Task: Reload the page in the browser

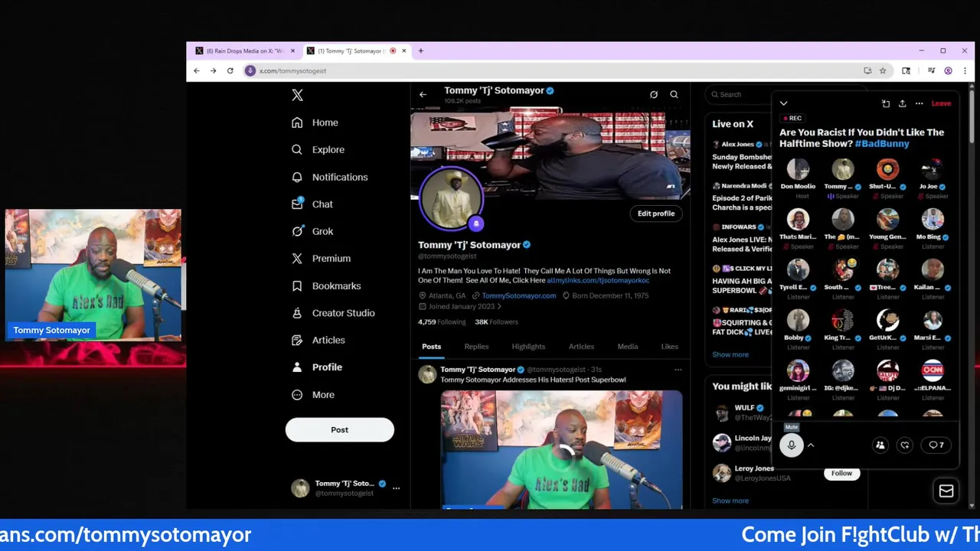Action: [x=230, y=70]
